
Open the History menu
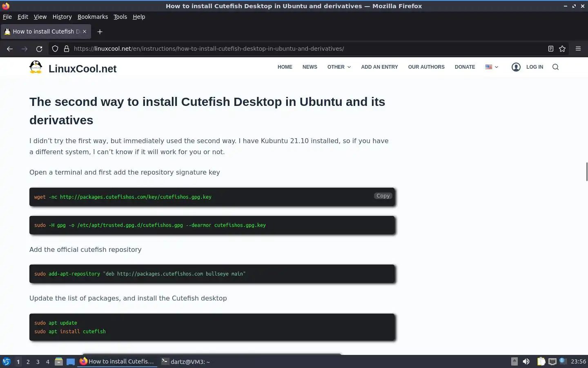pos(62,17)
